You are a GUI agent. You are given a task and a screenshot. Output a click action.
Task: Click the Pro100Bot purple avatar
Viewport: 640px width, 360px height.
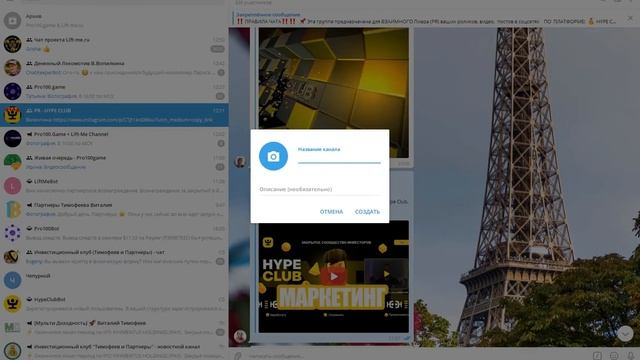pos(12,233)
